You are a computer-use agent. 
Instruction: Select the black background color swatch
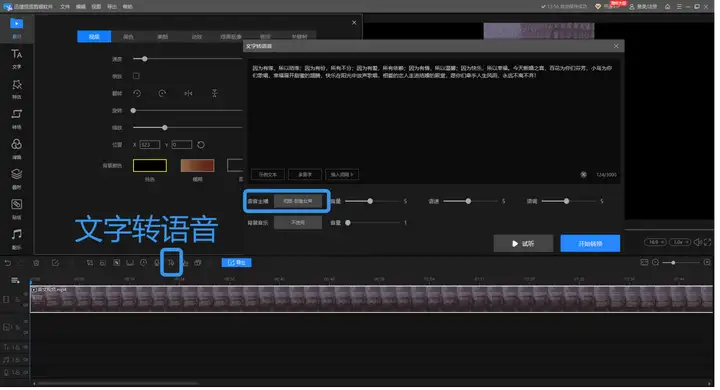(x=151, y=166)
